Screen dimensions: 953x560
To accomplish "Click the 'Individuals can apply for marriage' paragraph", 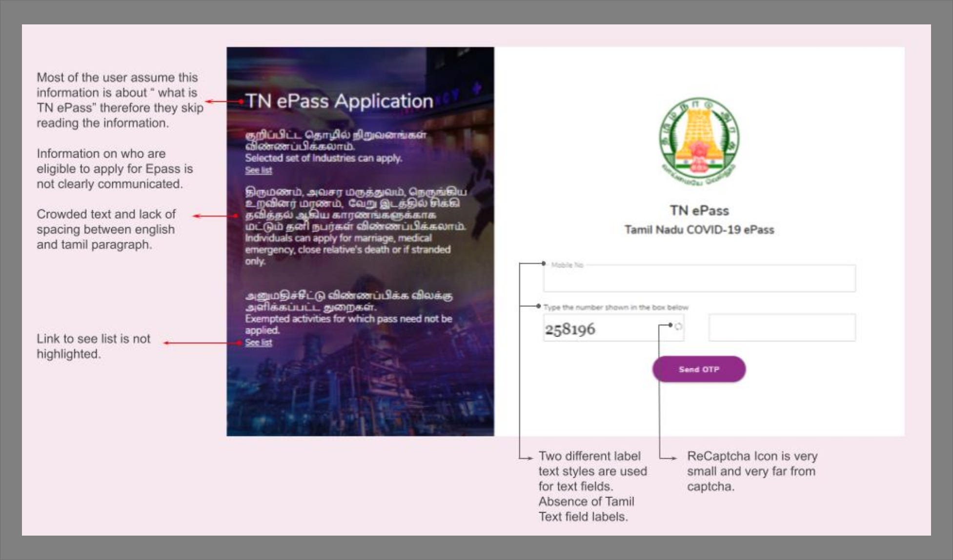I will (347, 249).
